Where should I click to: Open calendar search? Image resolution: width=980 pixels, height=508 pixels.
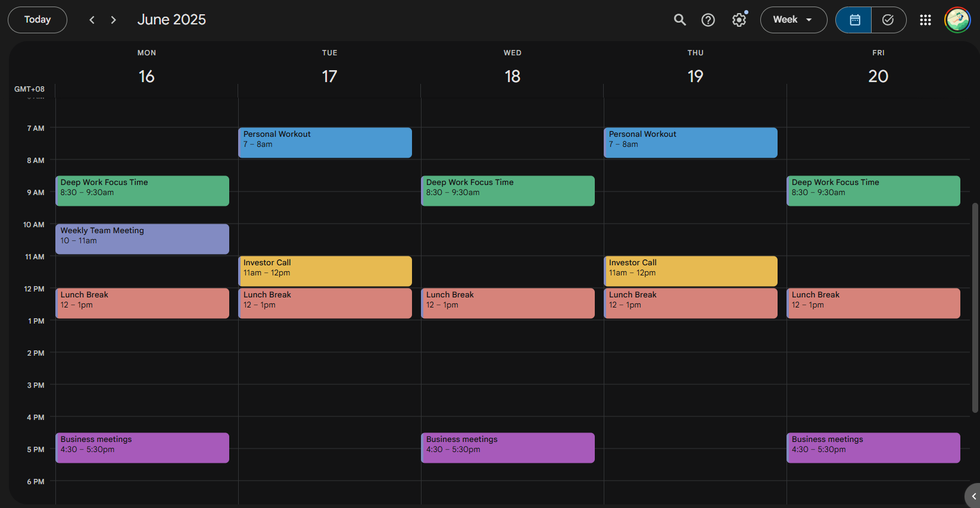pos(680,20)
